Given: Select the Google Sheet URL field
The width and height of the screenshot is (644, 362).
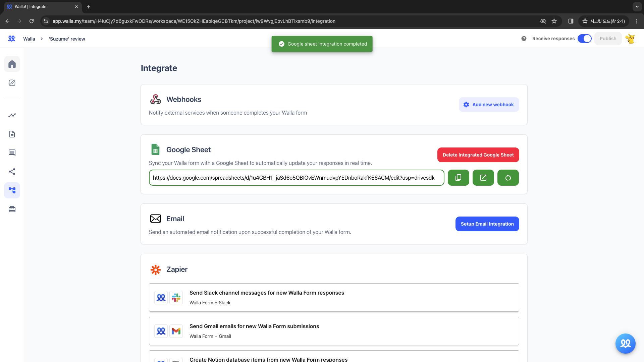Looking at the screenshot, I should (297, 178).
